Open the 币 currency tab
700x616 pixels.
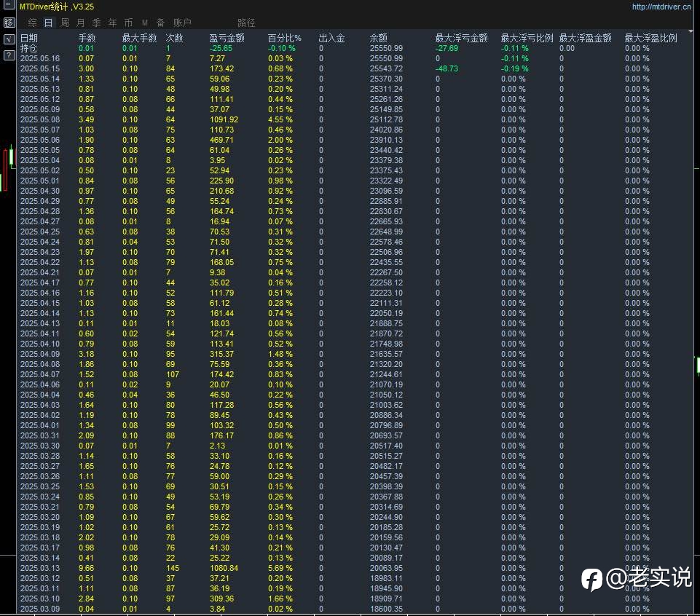pyautogui.click(x=129, y=23)
